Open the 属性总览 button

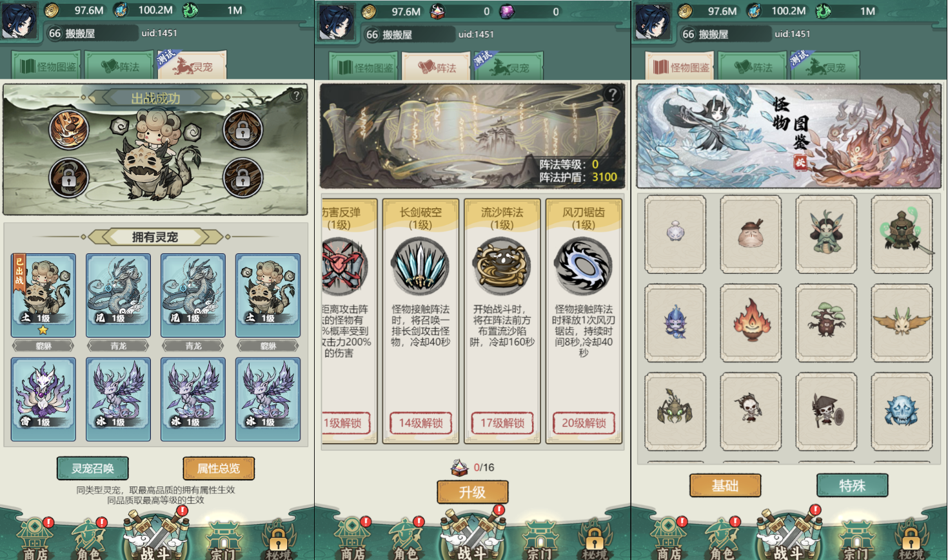[x=219, y=468]
